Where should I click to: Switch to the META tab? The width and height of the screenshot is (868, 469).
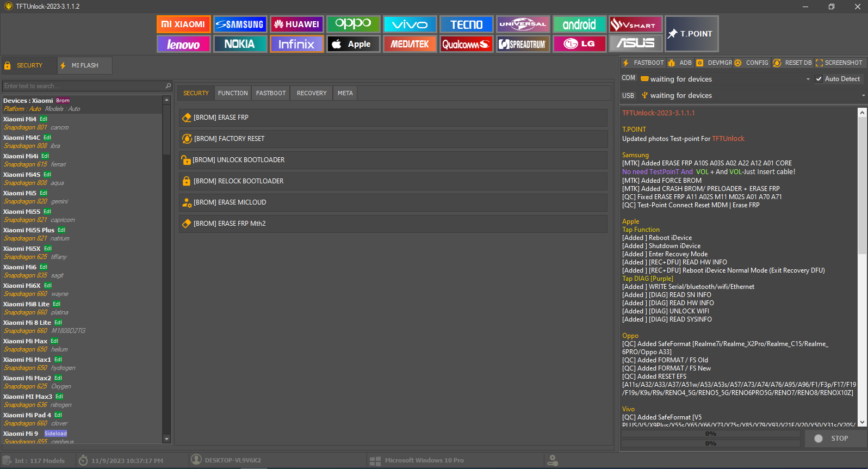click(x=345, y=93)
